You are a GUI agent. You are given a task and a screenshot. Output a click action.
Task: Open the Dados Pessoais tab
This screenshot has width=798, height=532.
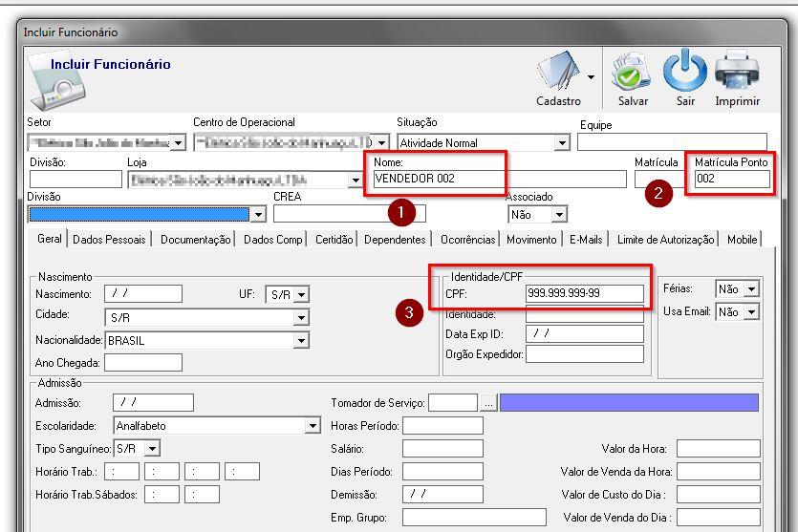point(109,240)
